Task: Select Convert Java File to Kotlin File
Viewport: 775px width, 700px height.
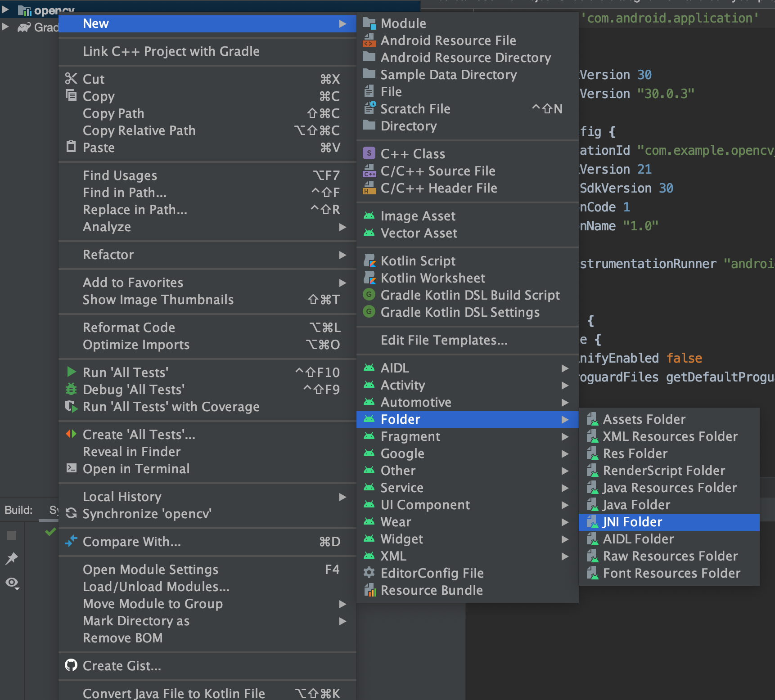Action: (207, 693)
